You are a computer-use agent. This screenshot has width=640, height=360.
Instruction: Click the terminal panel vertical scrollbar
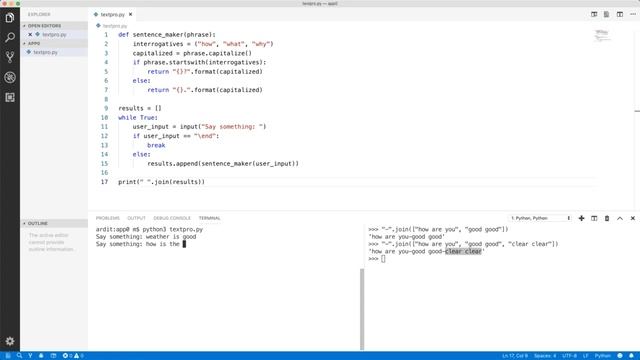coord(362,309)
